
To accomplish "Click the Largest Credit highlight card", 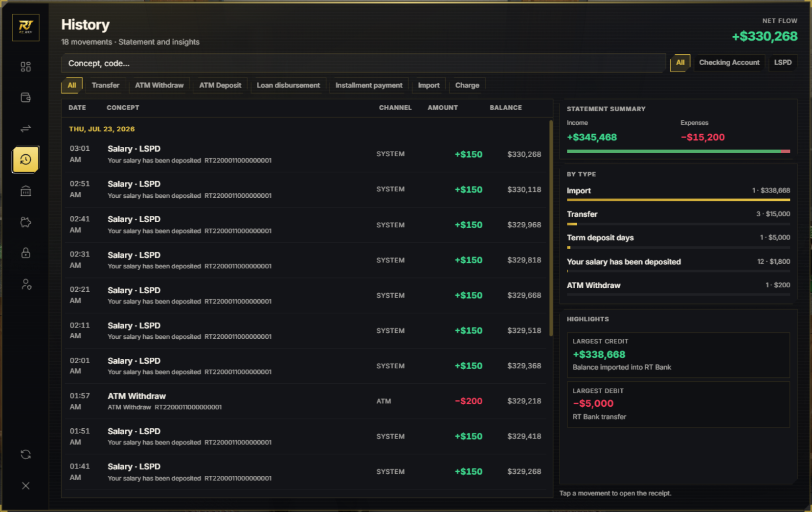I will tap(678, 355).
